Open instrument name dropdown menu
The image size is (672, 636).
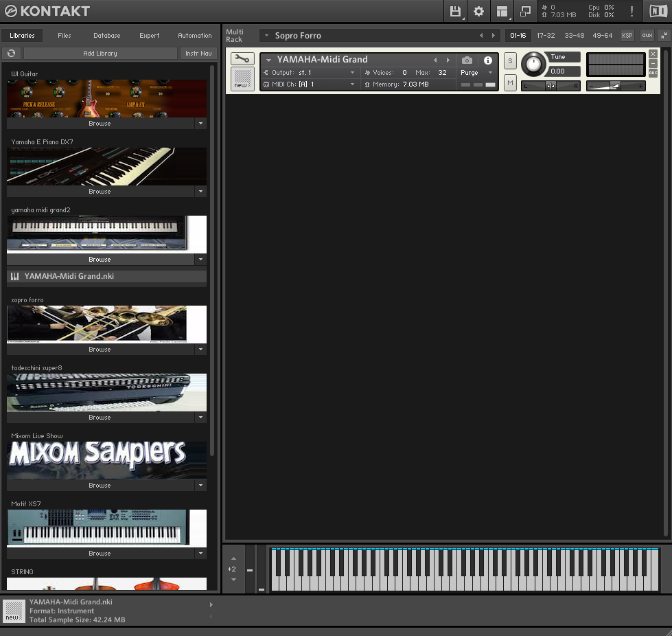tap(268, 60)
